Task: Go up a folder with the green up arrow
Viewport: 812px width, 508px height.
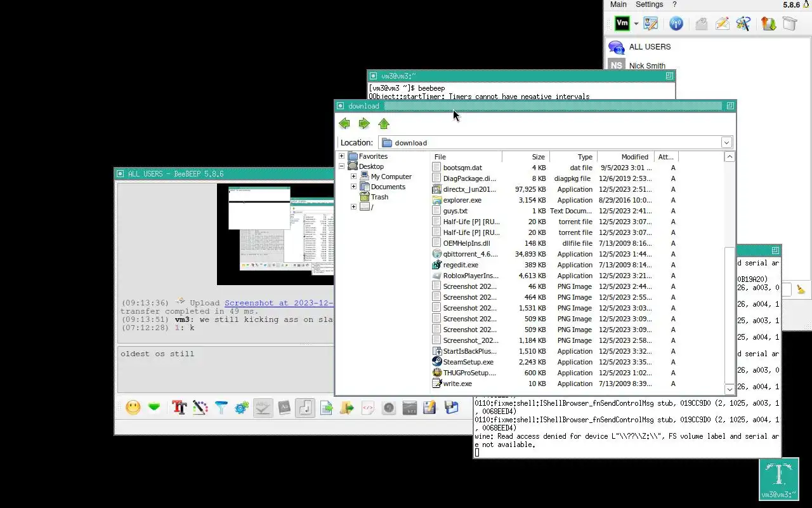Action: pos(384,123)
